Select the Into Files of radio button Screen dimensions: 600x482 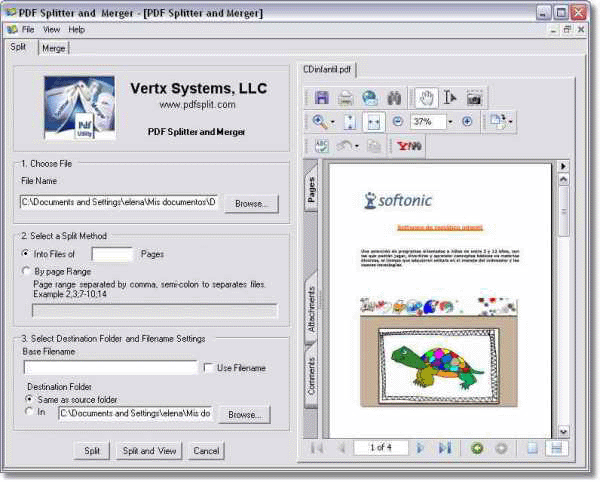click(26, 254)
